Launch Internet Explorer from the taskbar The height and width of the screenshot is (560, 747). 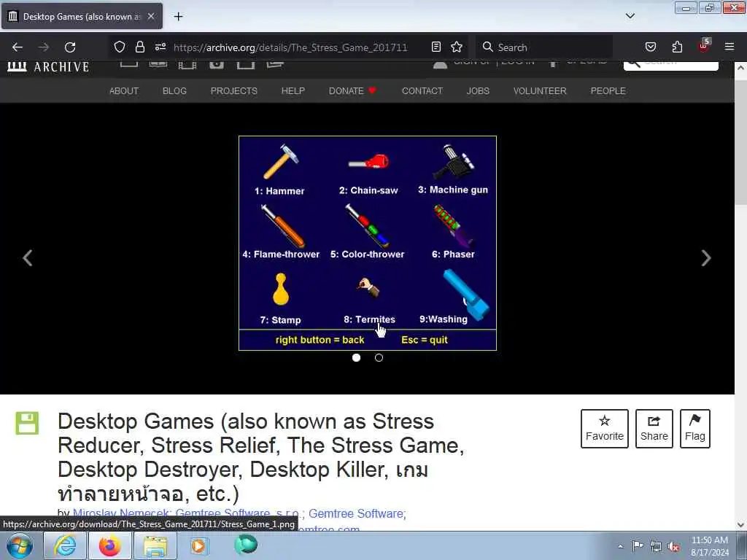pos(64,545)
